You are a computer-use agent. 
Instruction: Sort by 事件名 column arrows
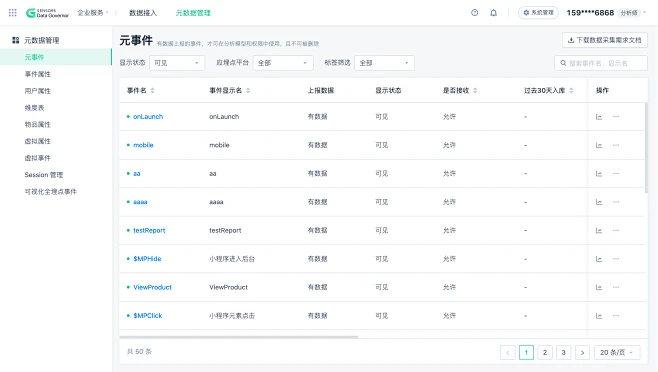tap(152, 90)
